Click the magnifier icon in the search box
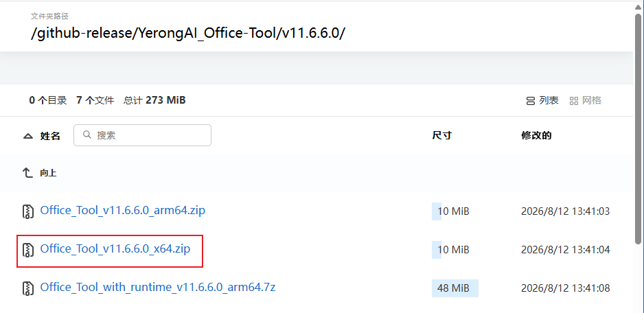 pyautogui.click(x=87, y=135)
